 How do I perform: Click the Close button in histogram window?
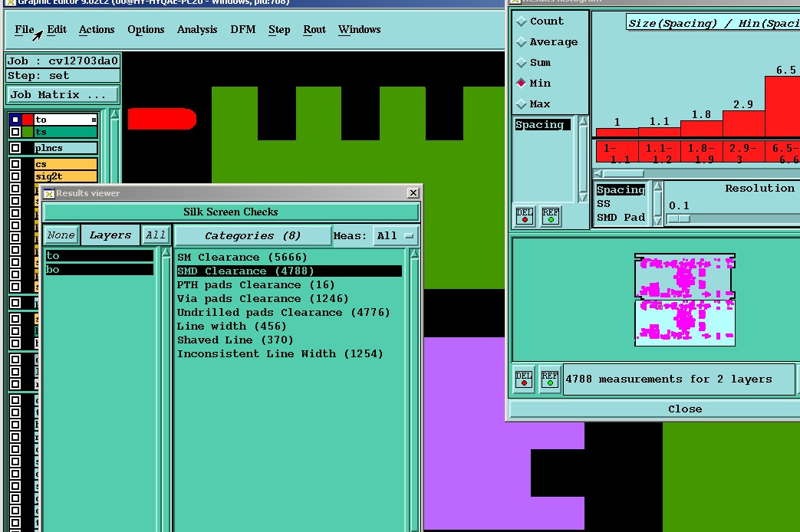tap(654, 409)
